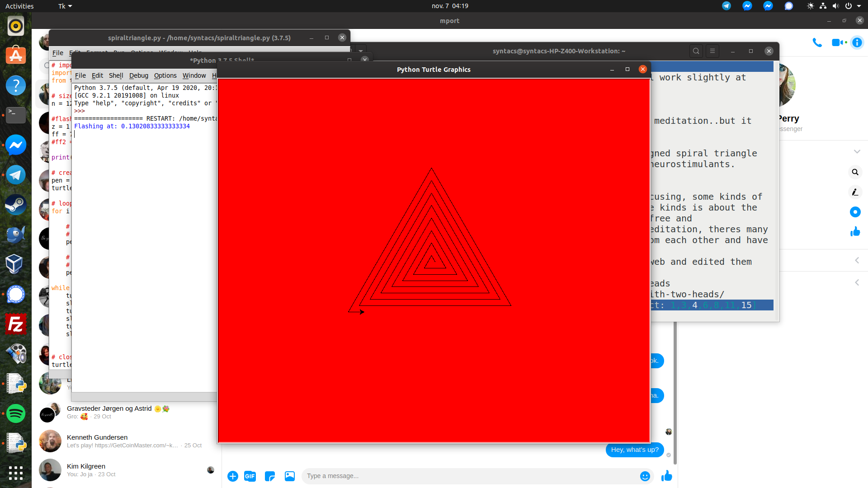The width and height of the screenshot is (868, 488).
Task: Attach a photo to the message
Action: [290, 476]
